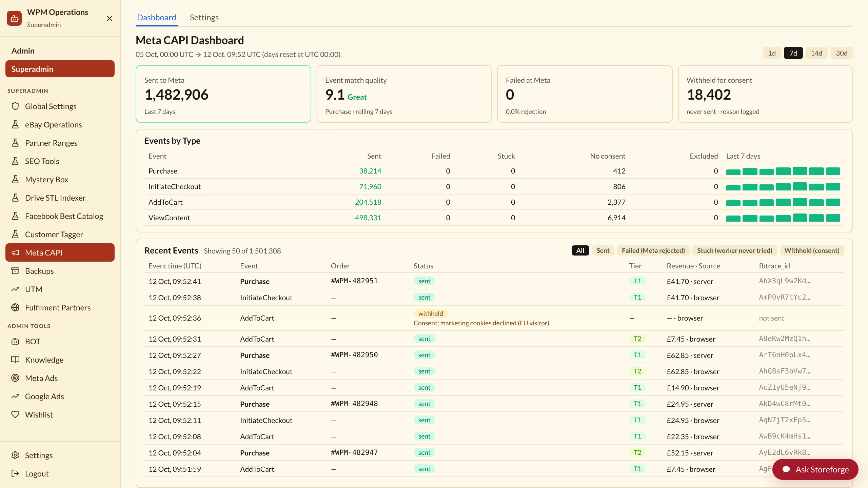
Task: Click the Failed at Meta card
Action: (x=585, y=94)
